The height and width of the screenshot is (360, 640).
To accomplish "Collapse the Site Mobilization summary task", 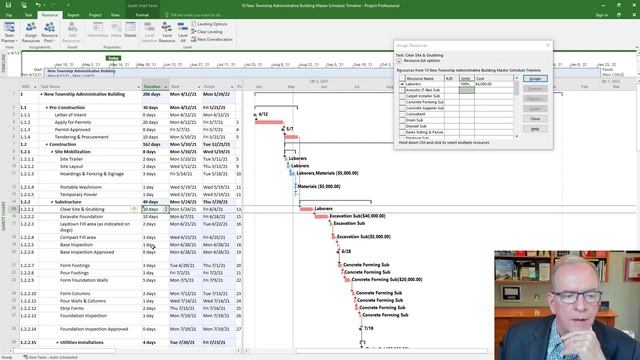I will click(x=52, y=152).
